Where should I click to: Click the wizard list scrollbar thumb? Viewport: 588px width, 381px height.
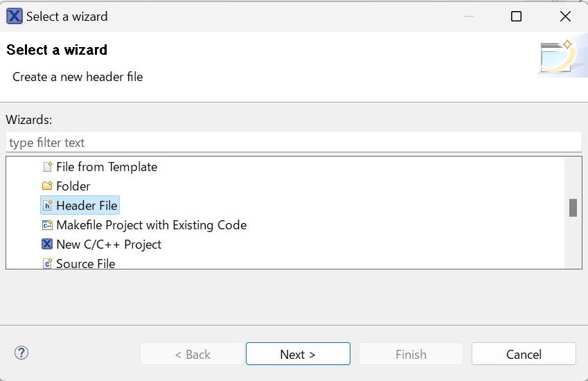(x=573, y=208)
